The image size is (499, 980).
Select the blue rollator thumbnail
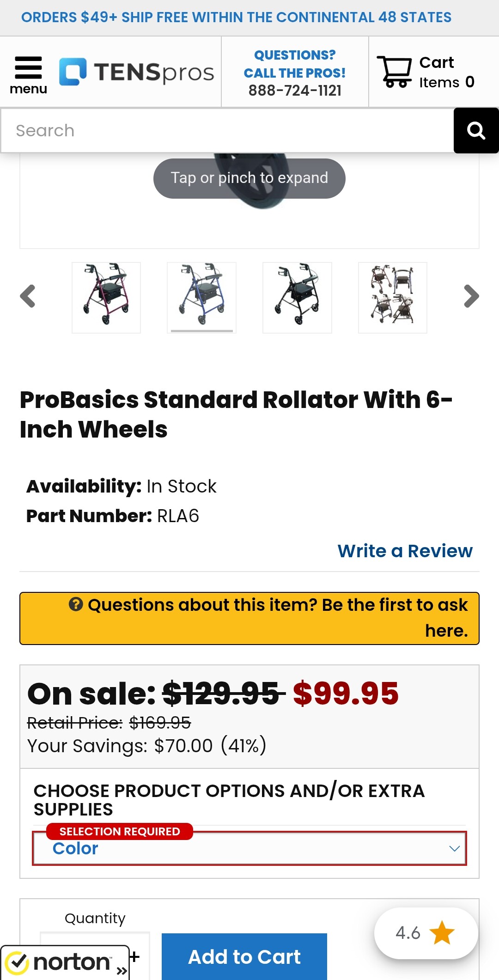pyautogui.click(x=201, y=297)
